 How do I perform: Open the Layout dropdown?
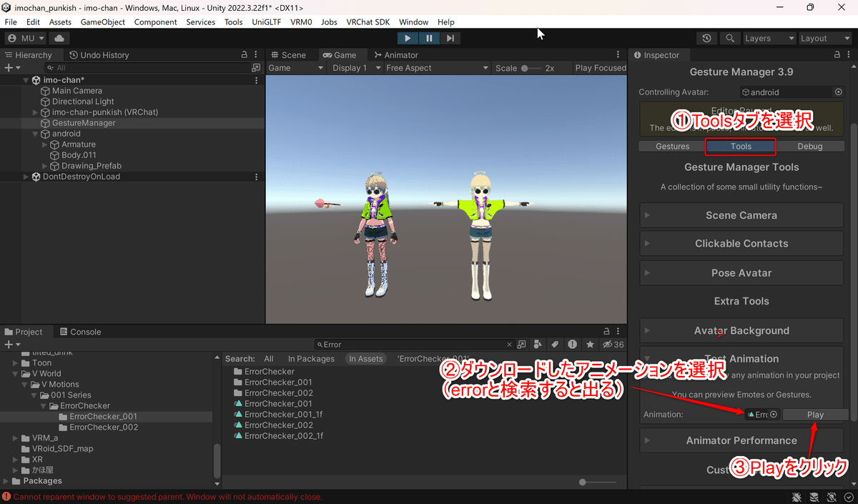tap(826, 38)
